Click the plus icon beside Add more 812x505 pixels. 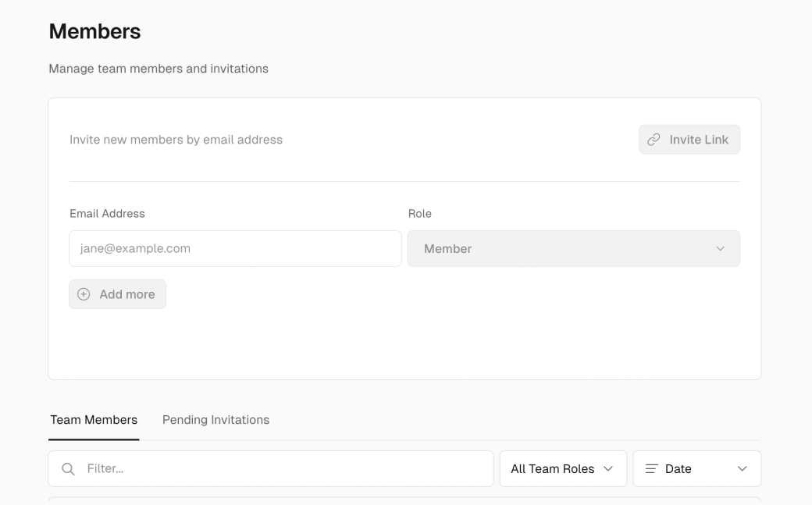click(84, 294)
